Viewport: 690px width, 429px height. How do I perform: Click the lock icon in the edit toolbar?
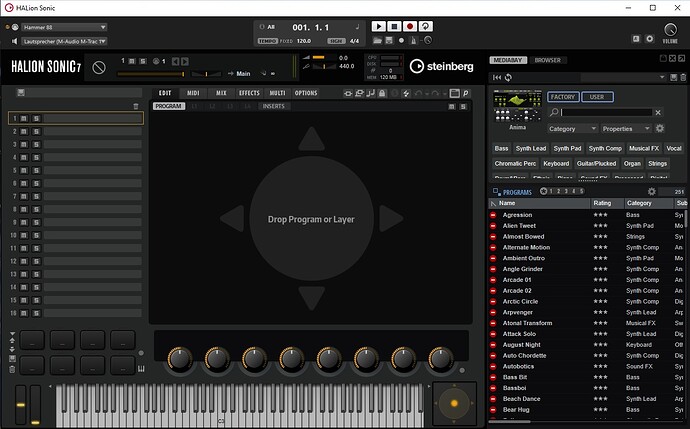click(x=382, y=93)
